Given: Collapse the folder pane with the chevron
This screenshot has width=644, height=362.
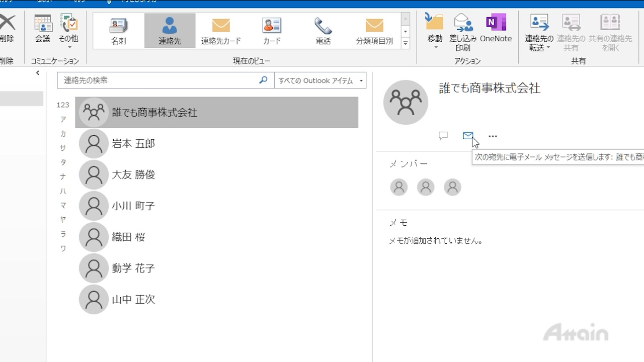Looking at the screenshot, I should (38, 73).
